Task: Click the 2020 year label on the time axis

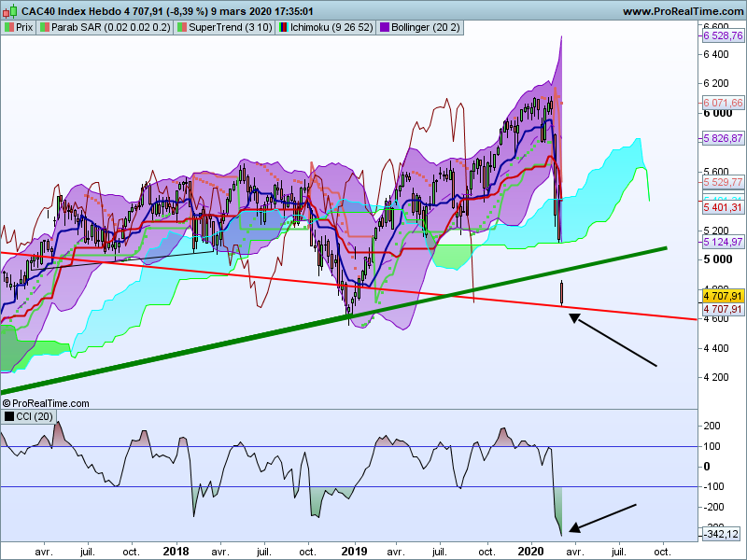Action: (x=530, y=552)
